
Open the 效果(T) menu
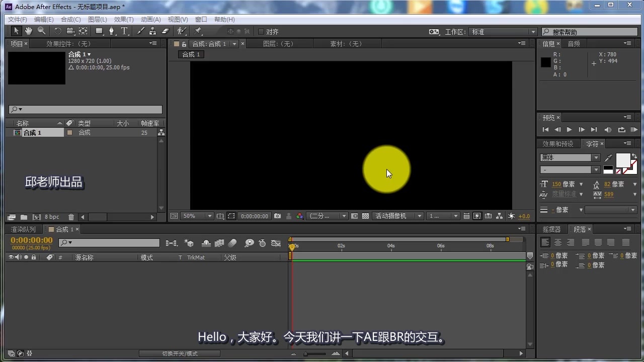tap(124, 19)
